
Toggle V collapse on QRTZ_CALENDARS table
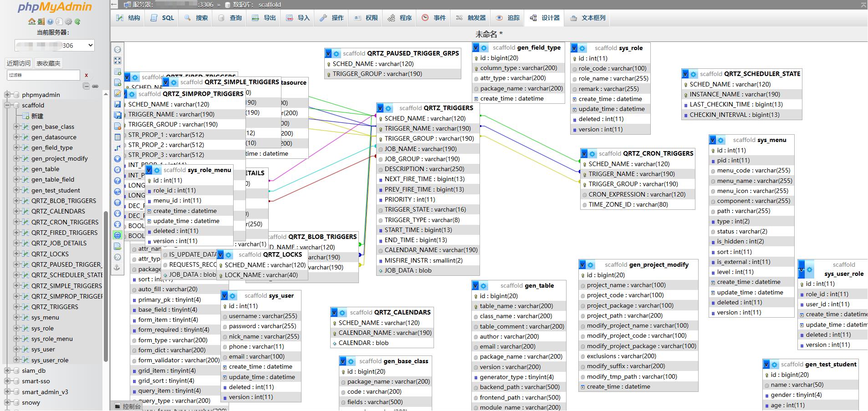(334, 313)
